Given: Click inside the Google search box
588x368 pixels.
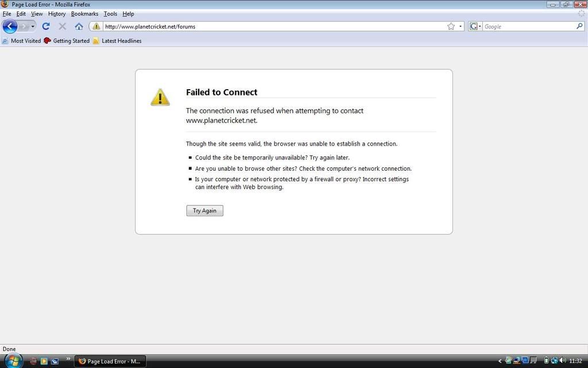Looking at the screenshot, I should 529,26.
